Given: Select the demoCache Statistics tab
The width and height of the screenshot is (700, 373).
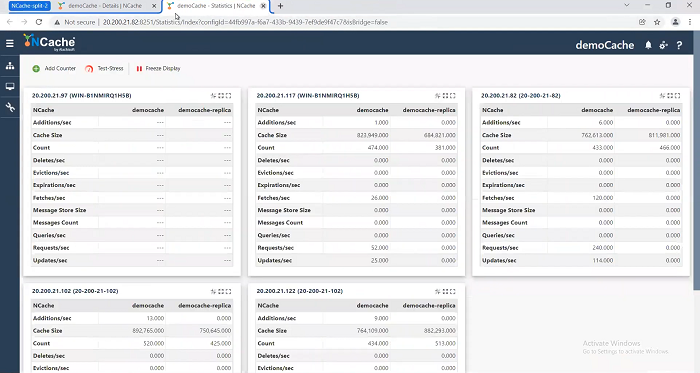Looking at the screenshot, I should click(x=217, y=6).
